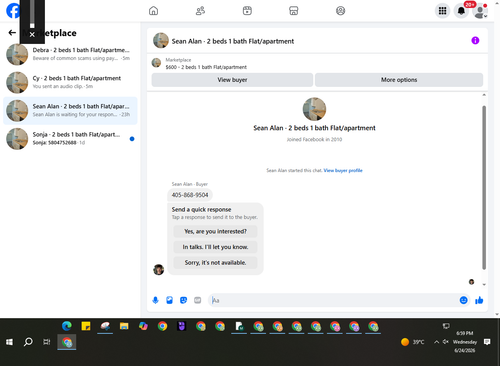Send a thumbs-up like
The image size is (500, 366).
click(x=479, y=300)
